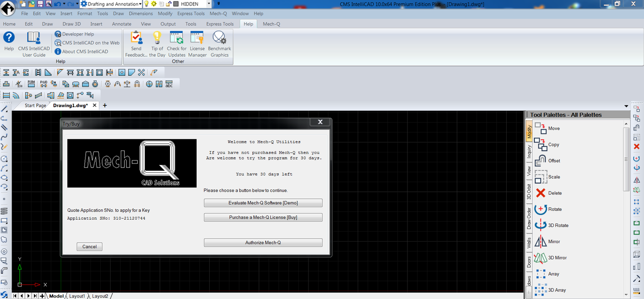644x299 pixels.
Task: Click the PLUM plumbing toolbar icon
Action: [31, 84]
